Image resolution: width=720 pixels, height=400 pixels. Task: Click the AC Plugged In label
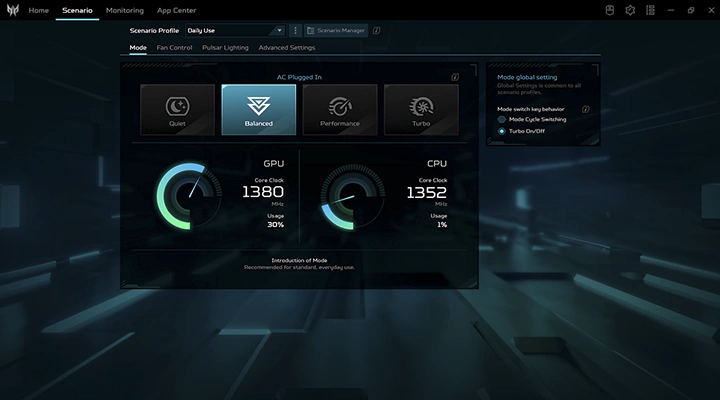click(x=299, y=77)
